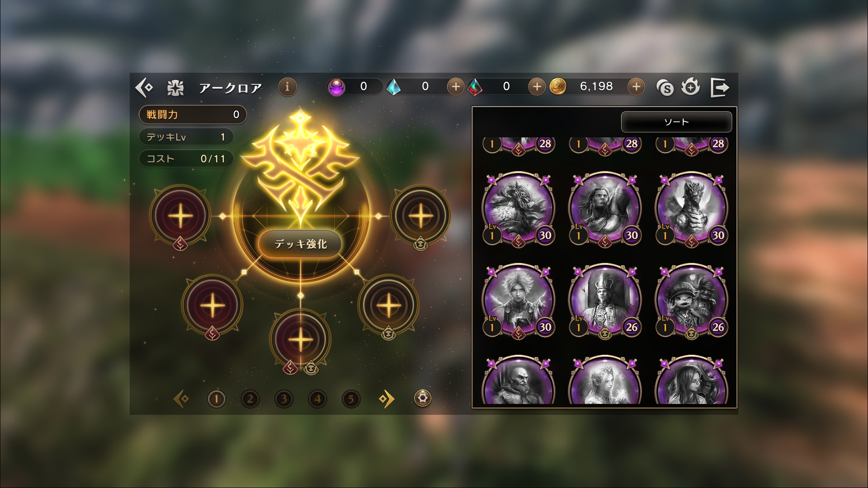Click the gold coin currency icon
The width and height of the screenshot is (868, 488).
point(558,86)
